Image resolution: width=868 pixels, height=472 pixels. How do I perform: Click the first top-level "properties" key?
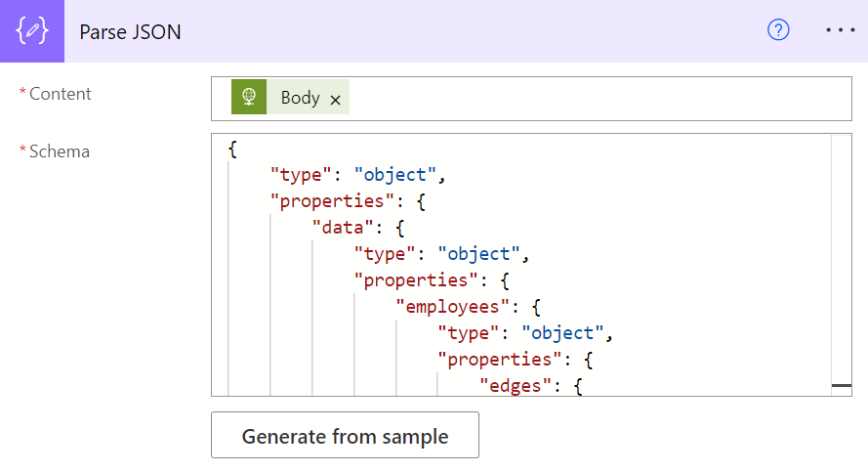[332, 201]
